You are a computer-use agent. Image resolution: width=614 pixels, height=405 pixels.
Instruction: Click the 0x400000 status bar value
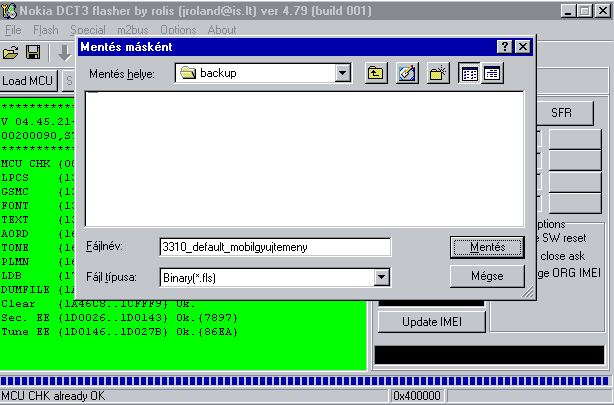click(417, 396)
